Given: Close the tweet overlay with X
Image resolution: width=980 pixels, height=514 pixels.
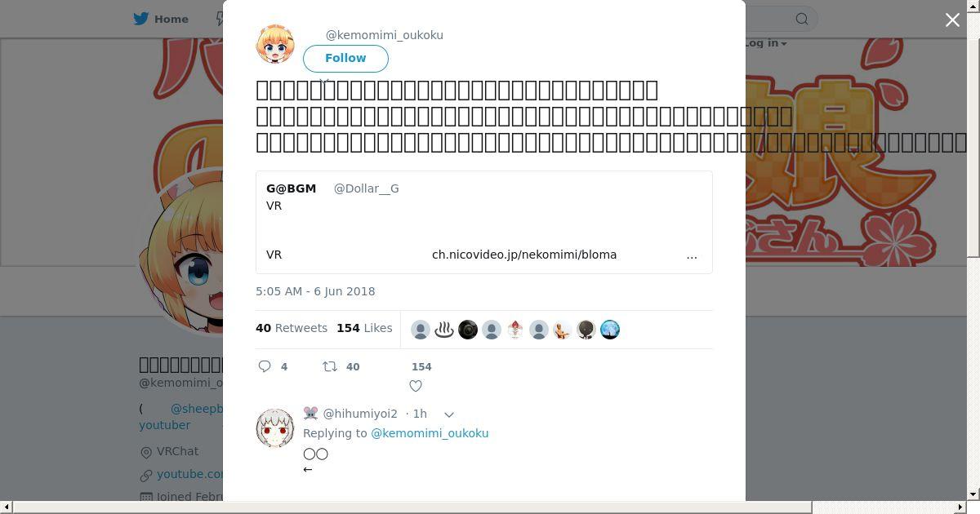Looking at the screenshot, I should click(x=952, y=20).
